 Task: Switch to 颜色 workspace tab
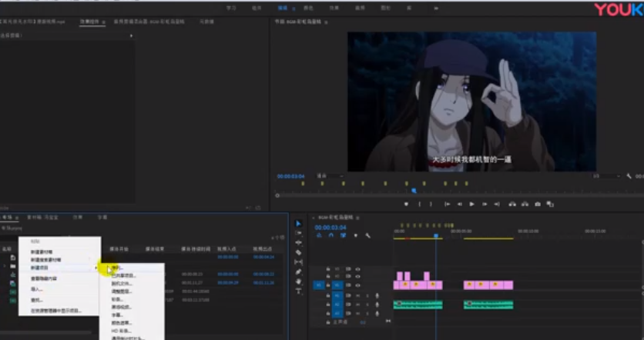pyautogui.click(x=308, y=8)
